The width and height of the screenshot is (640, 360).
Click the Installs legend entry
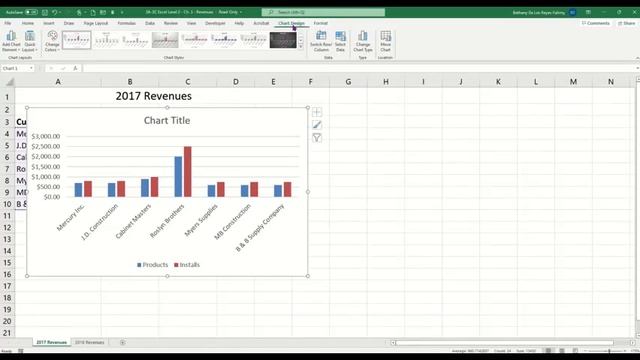click(x=187, y=265)
